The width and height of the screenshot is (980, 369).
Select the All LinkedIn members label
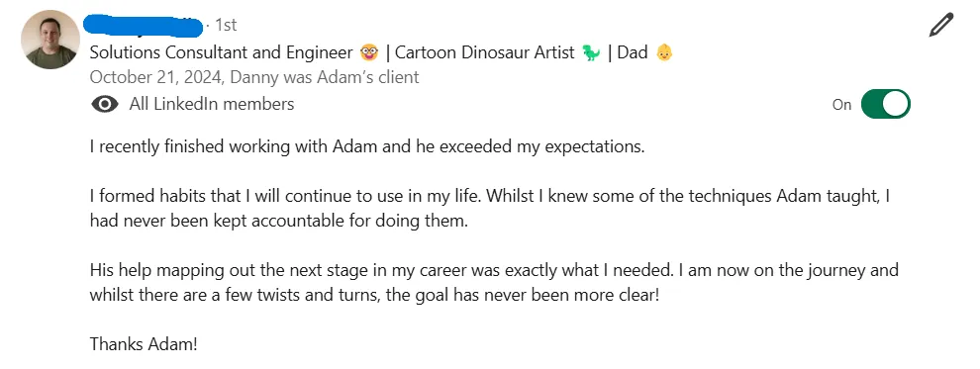(211, 104)
